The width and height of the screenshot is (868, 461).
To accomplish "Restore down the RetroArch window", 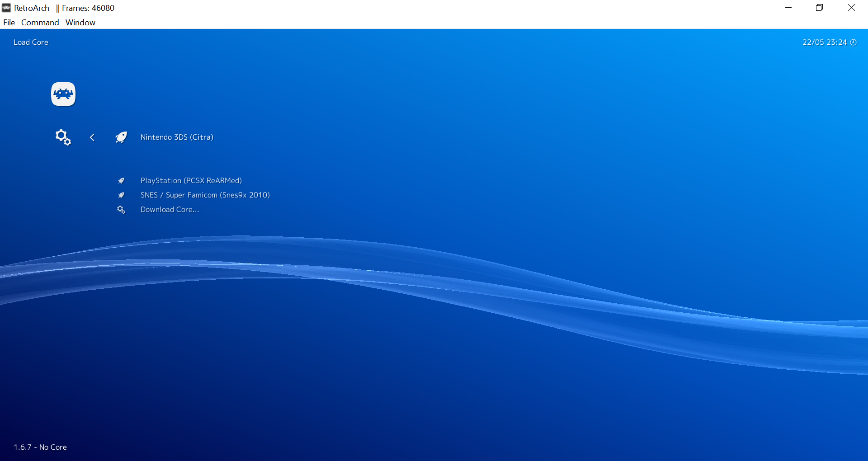I will click(820, 8).
